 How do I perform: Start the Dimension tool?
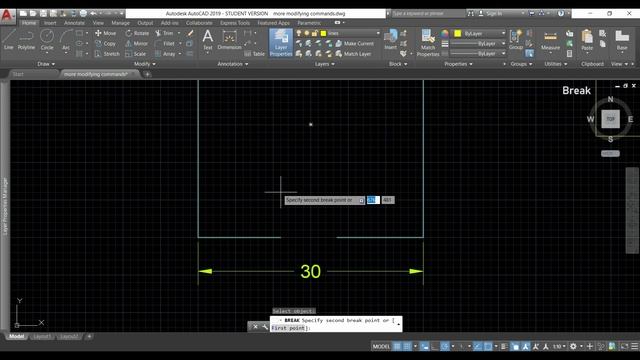pyautogui.click(x=229, y=40)
